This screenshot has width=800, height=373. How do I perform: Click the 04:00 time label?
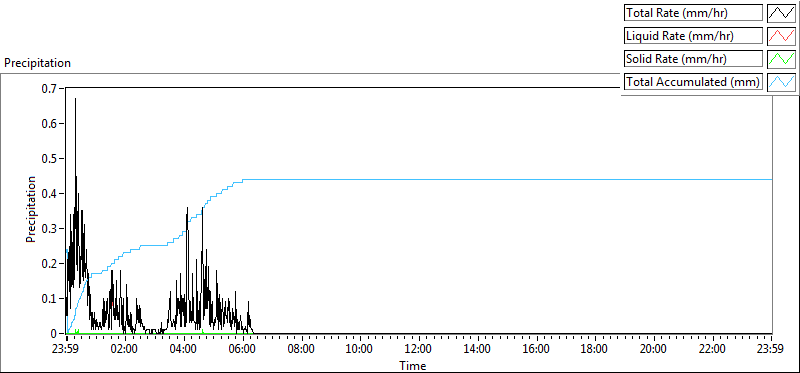[184, 350]
